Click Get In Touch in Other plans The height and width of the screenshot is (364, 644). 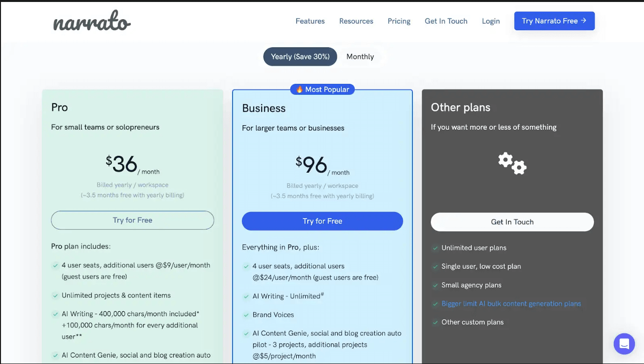512,222
